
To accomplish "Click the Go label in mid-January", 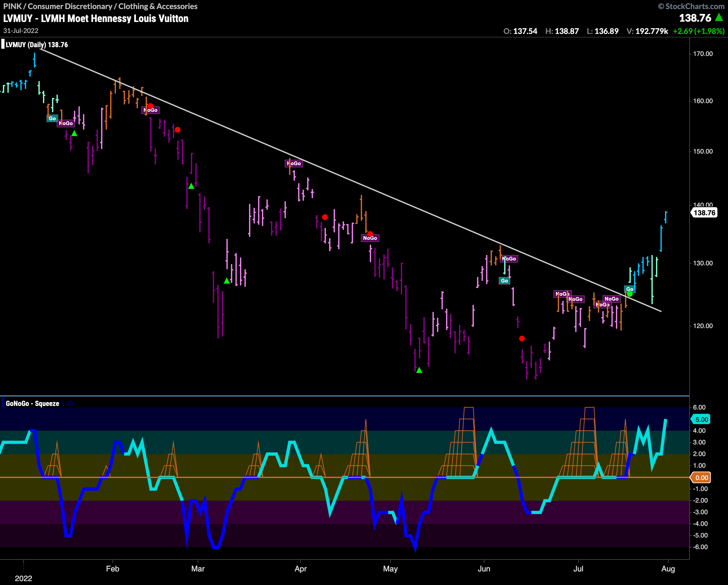I will 52,118.
